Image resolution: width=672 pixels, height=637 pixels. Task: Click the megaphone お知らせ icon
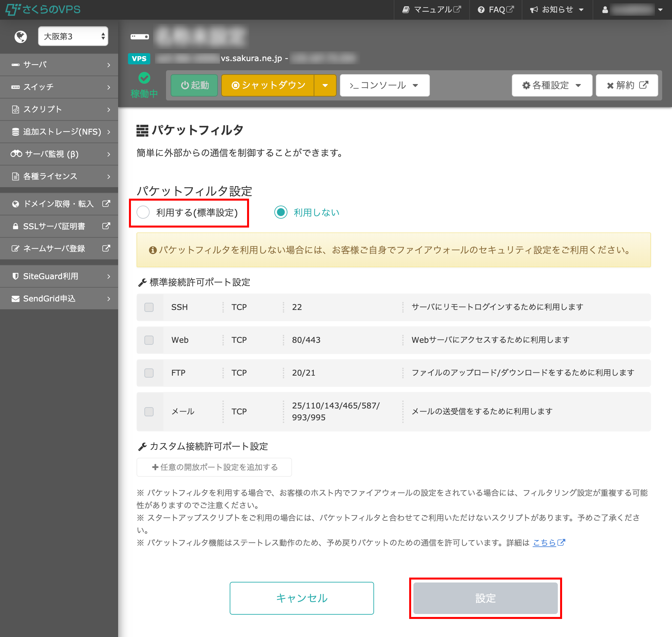[x=534, y=10]
